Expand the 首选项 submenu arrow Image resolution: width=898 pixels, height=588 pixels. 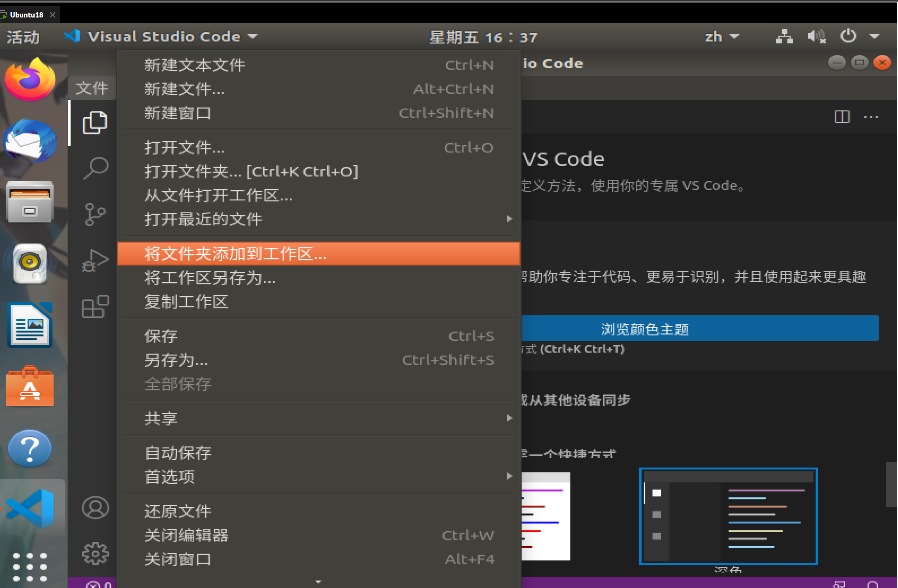pos(509,476)
